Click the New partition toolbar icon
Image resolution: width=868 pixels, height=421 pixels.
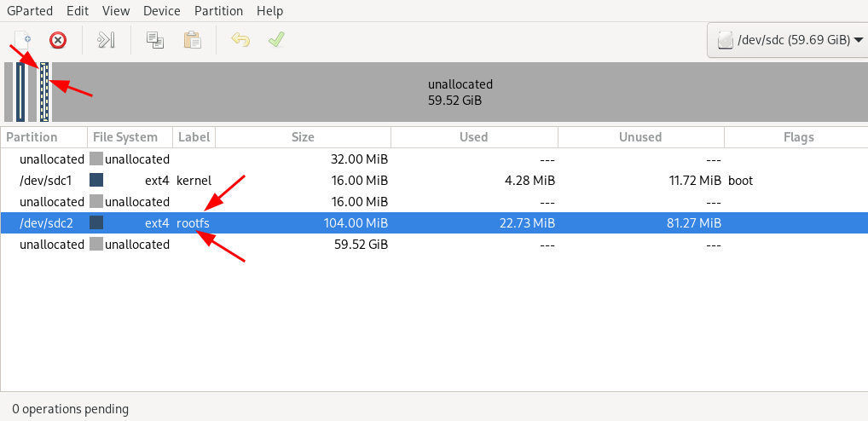click(21, 40)
